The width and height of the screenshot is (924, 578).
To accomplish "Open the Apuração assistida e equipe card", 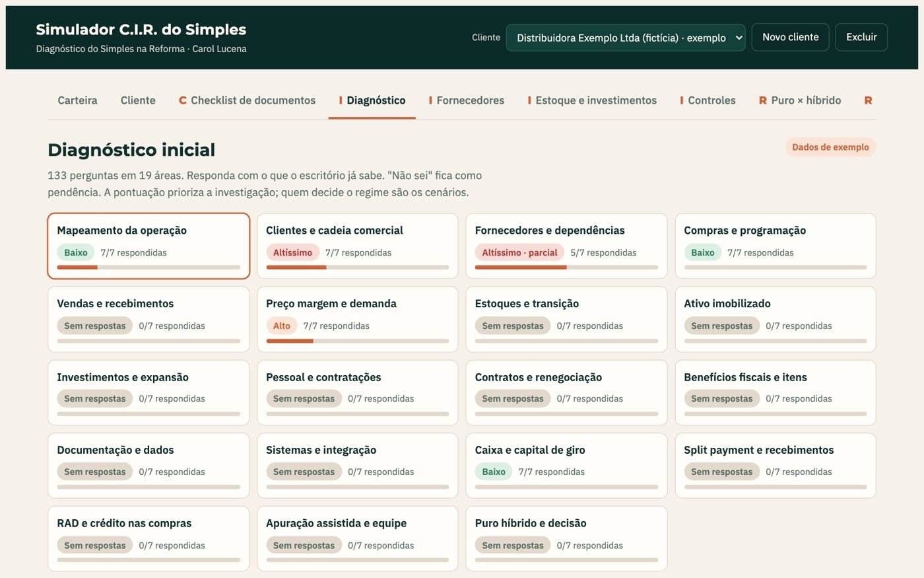I will tap(358, 538).
